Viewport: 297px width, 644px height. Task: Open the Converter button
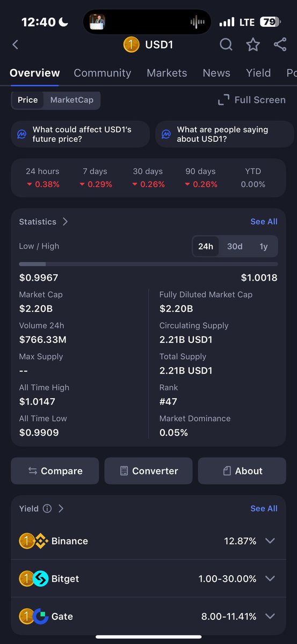148,471
